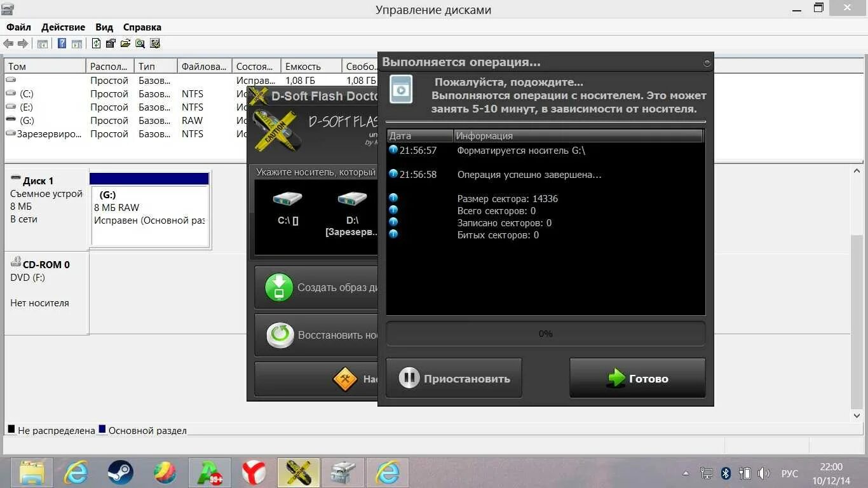This screenshot has height=488, width=868.
Task: Sort by the Файлова... column header
Action: coord(205,66)
